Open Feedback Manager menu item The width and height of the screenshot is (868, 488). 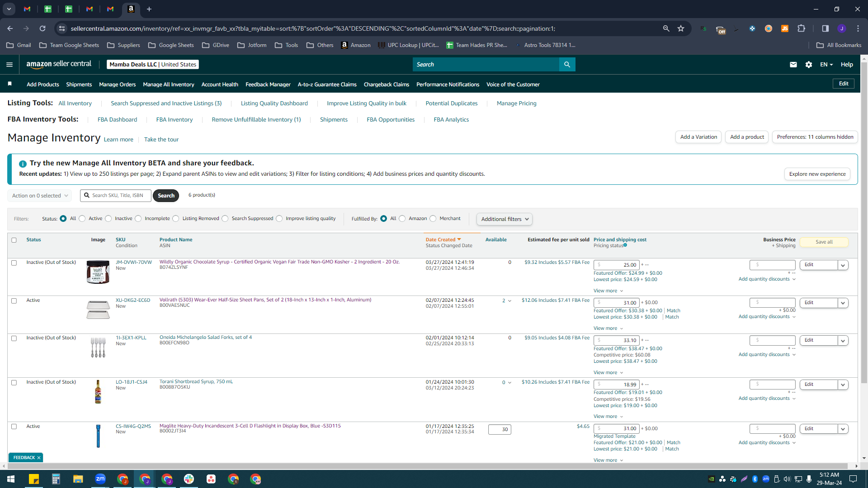coord(268,84)
